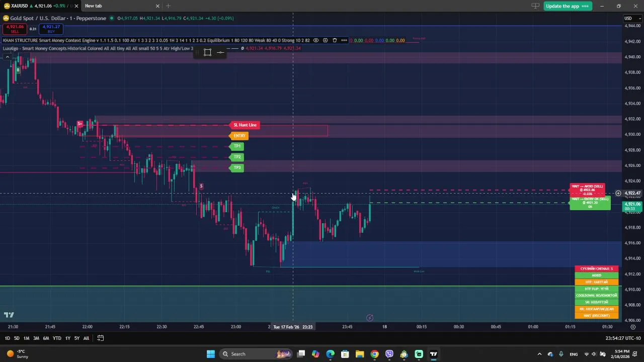Screen dimensions: 644x362
Task: Remove the KHAN STRUCTURE indicator
Action: (x=335, y=40)
